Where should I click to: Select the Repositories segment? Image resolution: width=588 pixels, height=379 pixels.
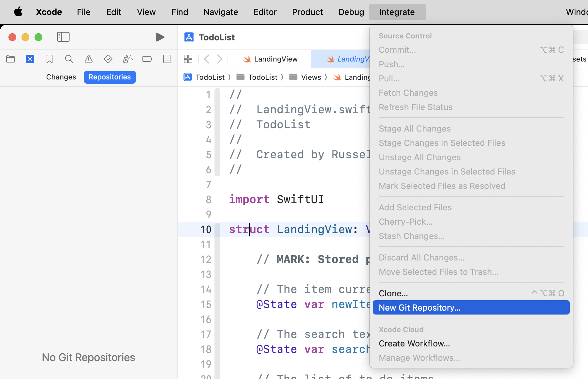(110, 77)
